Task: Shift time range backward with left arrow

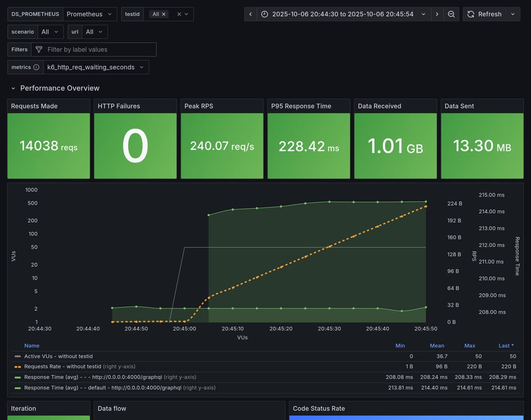Action: coord(250,14)
